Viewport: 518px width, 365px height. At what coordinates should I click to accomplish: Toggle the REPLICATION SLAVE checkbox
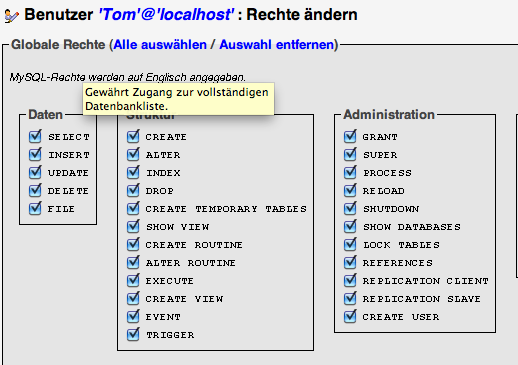tap(350, 298)
